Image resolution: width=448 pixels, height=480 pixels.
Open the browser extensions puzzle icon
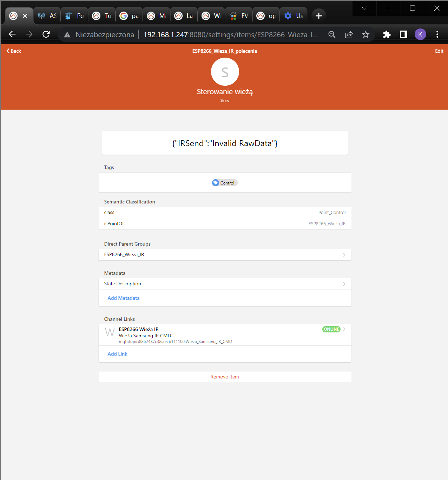click(x=387, y=34)
